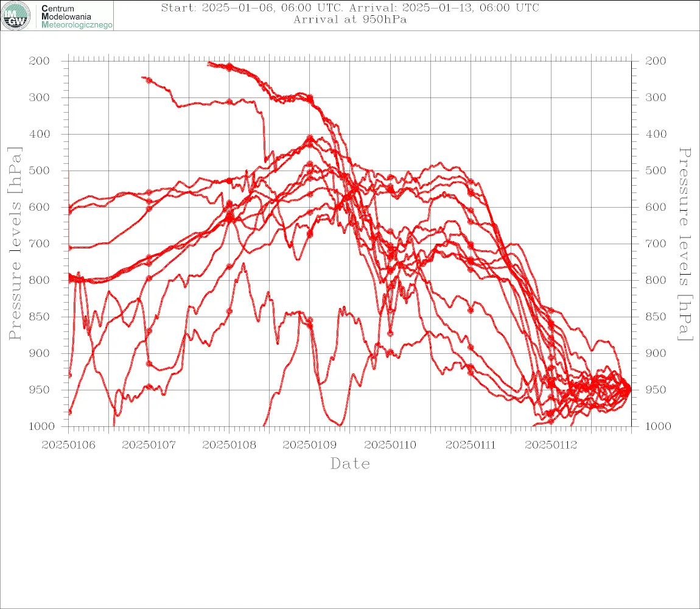The height and width of the screenshot is (609, 700).
Task: Click the right axis 1000 label
Action: tap(658, 426)
